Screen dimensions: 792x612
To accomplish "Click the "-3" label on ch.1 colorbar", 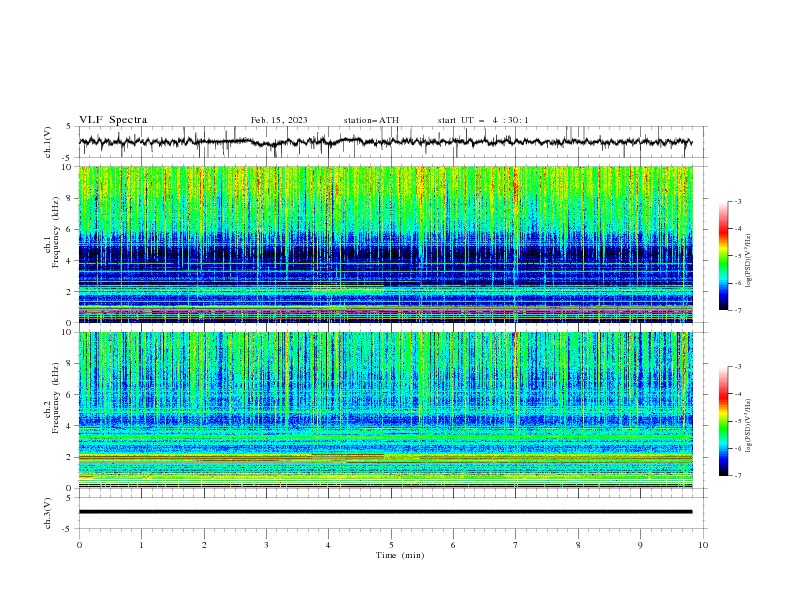I will coord(737,201).
